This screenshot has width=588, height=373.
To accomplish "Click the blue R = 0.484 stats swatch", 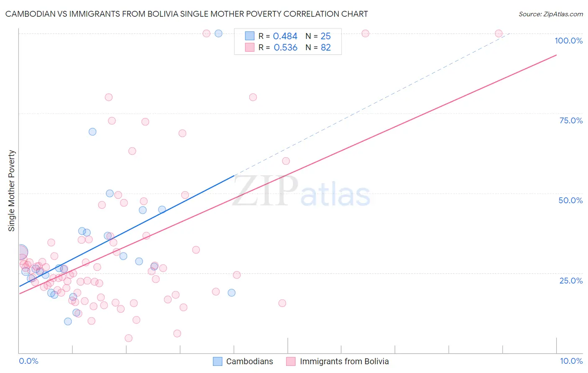I will coord(250,36).
